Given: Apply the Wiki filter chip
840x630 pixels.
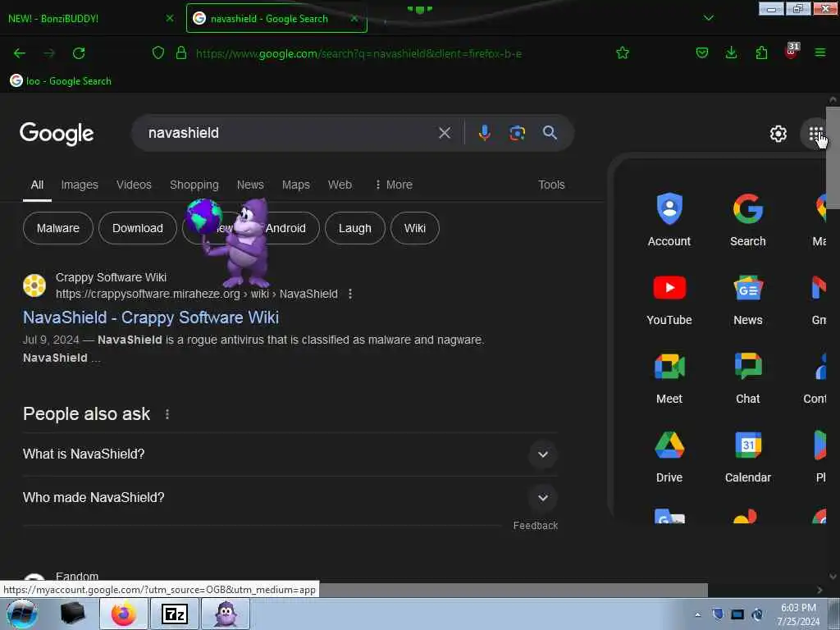Looking at the screenshot, I should coord(414,228).
